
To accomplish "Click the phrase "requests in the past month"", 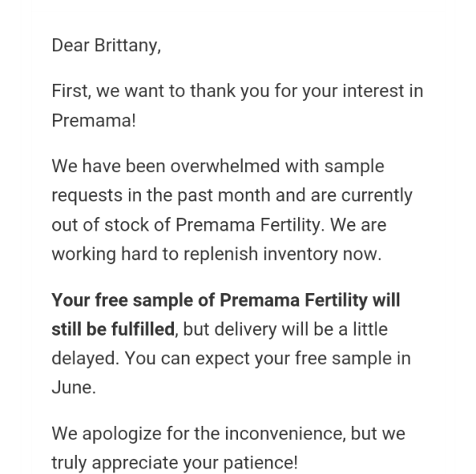I will (x=153, y=196).
